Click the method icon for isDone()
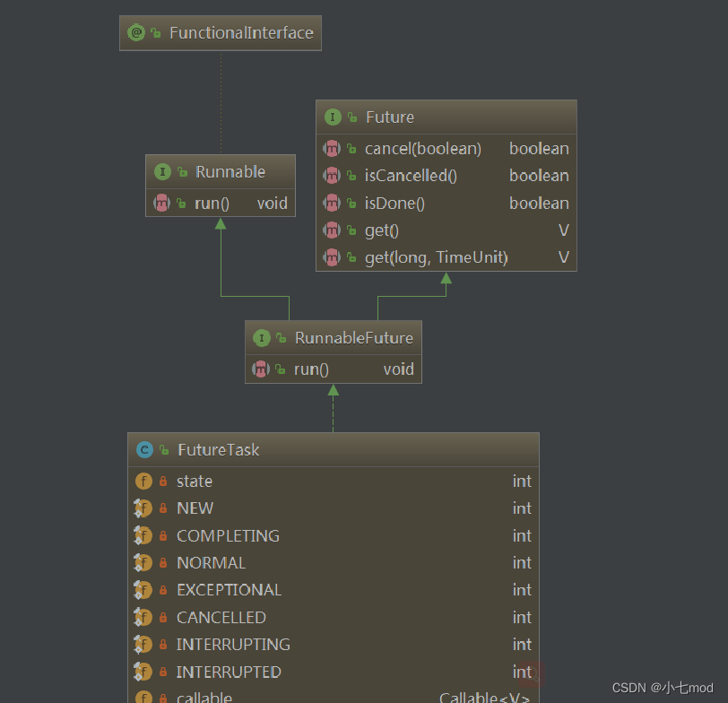 pos(332,203)
